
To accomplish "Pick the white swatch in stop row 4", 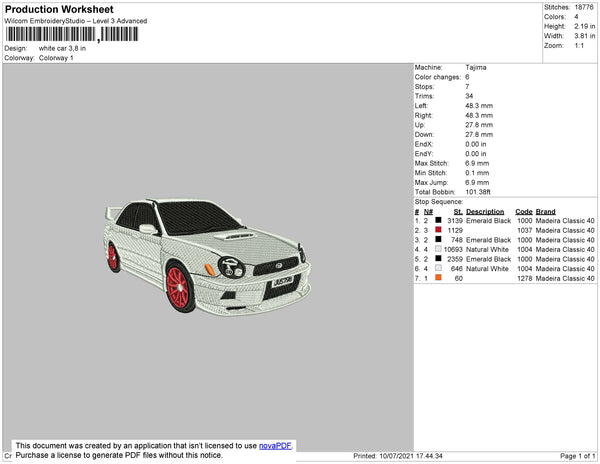I will 438,250.
